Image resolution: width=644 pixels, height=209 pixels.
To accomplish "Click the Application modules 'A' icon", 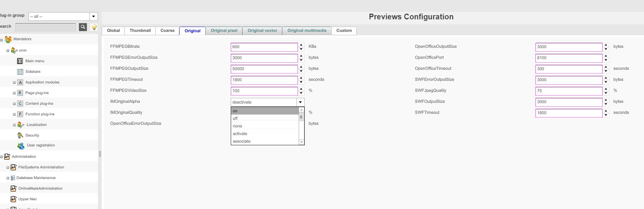I will tap(20, 82).
